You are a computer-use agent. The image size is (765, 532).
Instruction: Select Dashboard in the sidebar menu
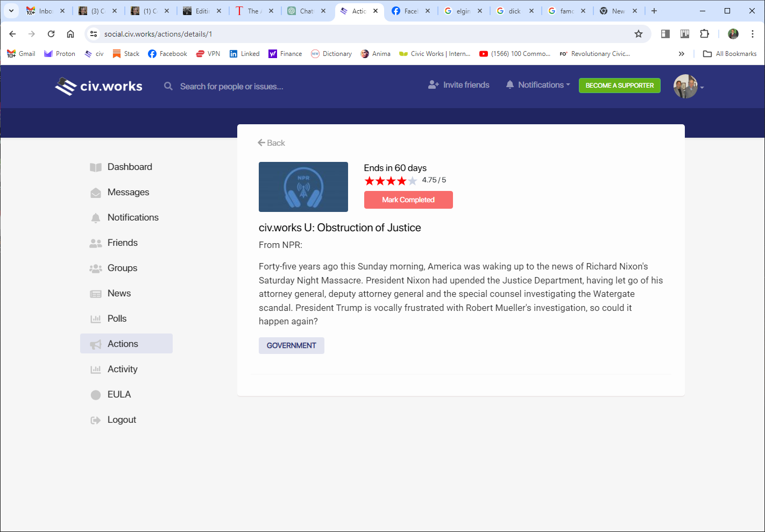(x=130, y=167)
